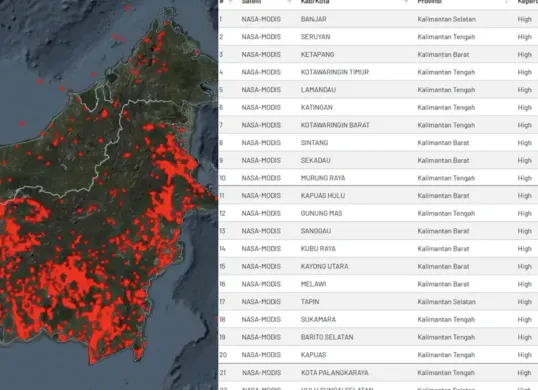
Task: Select the KOTA PALANGKARAYA cell
Action: [x=335, y=373]
